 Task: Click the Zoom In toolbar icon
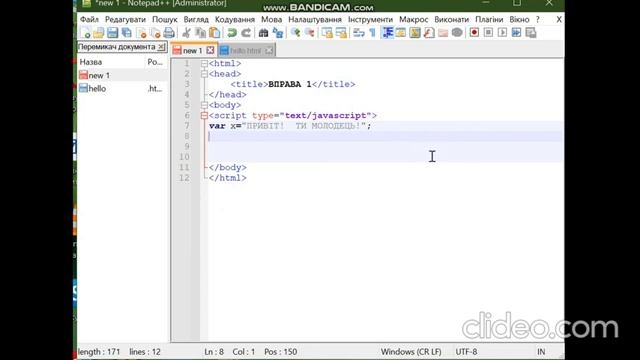(295, 33)
